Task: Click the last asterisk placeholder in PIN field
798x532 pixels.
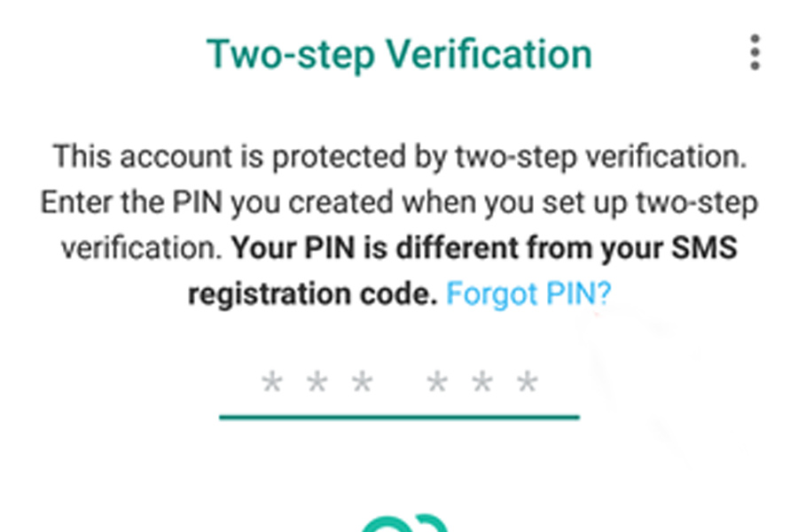Action: pos(528,384)
